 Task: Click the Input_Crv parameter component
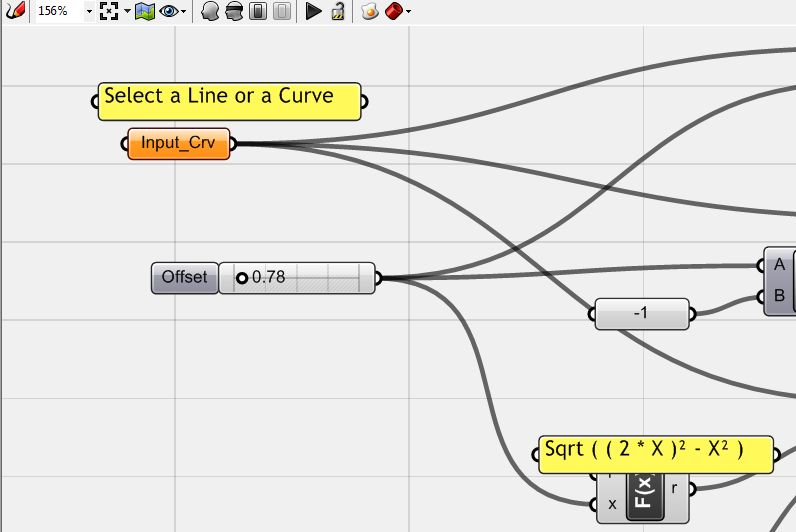point(178,144)
